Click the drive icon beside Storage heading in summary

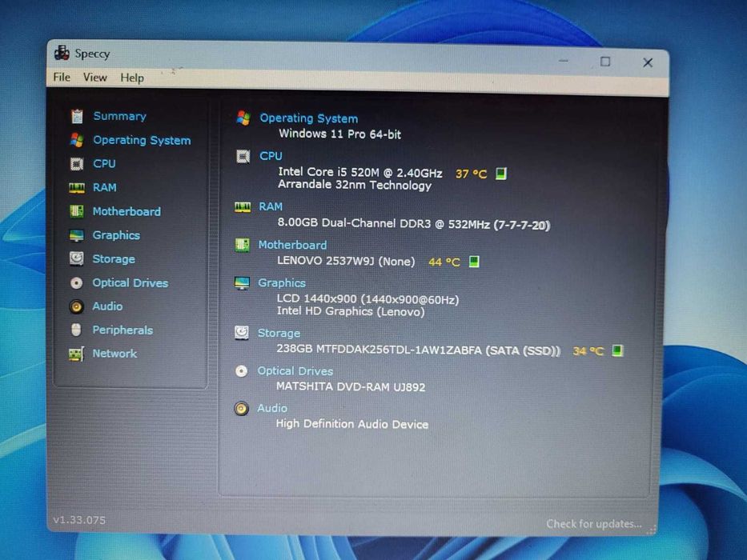point(242,332)
